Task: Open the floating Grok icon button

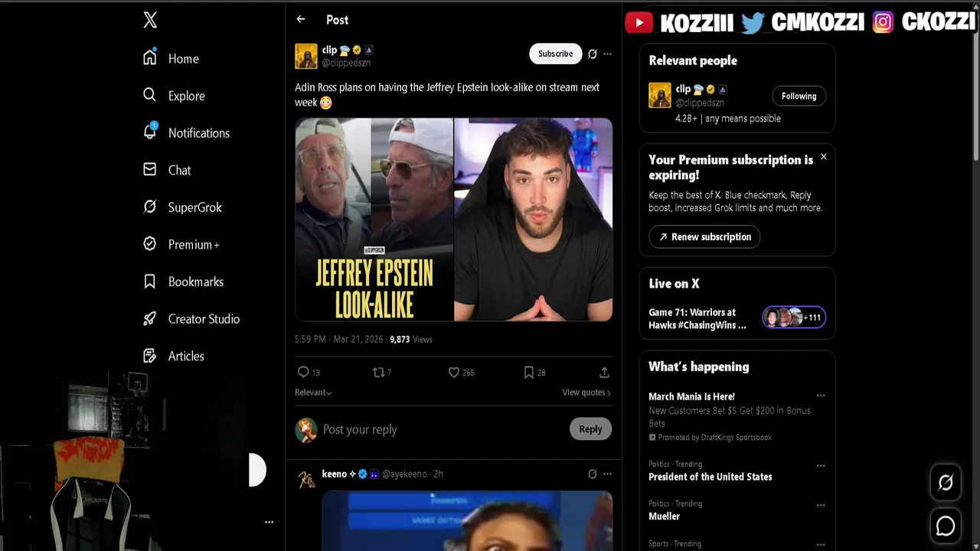Action: (x=946, y=482)
